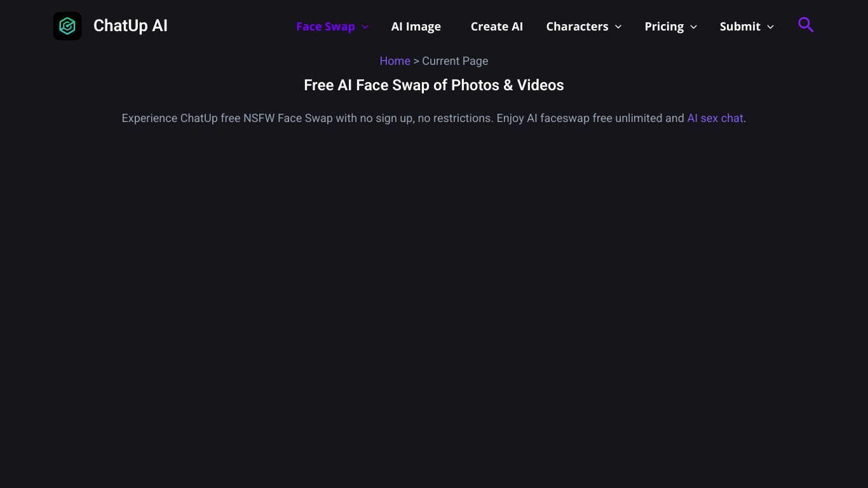Click the Free AI Face Swap heading
868x488 pixels.
coord(434,85)
